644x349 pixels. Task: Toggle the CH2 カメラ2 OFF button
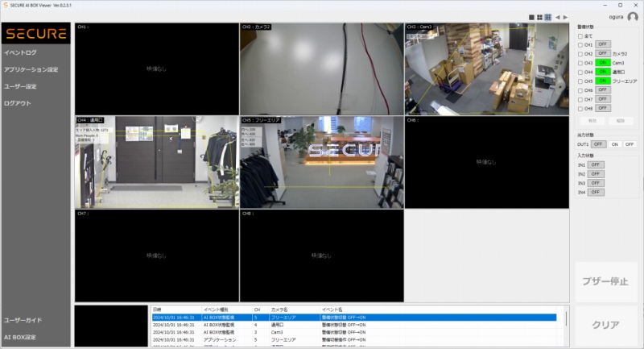tap(602, 53)
